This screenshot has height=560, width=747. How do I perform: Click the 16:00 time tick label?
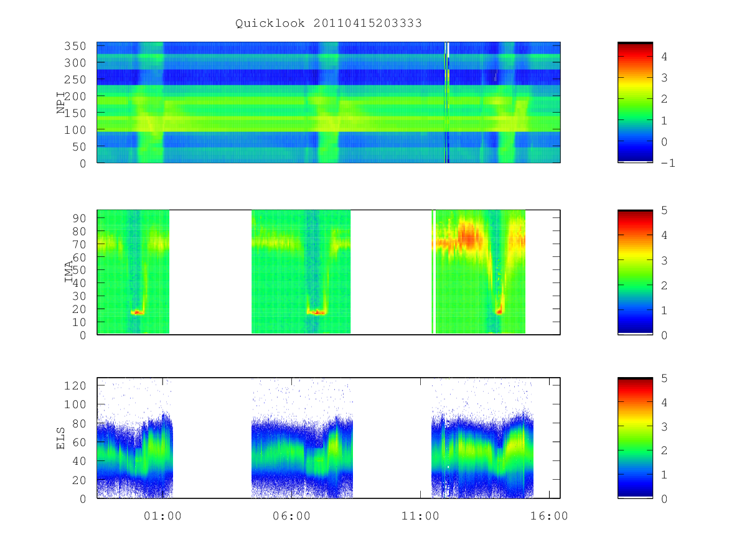click(x=549, y=516)
